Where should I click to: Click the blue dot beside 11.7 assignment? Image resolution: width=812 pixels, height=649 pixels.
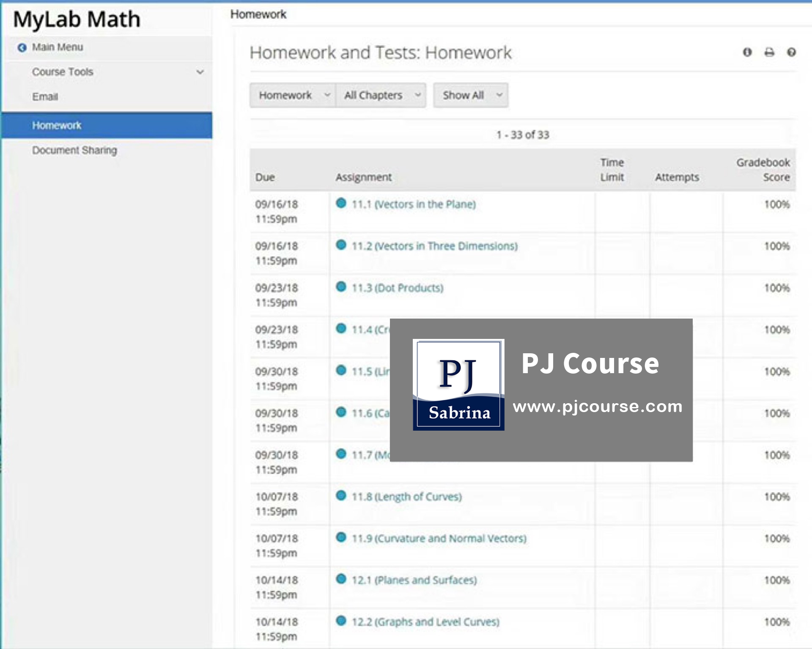pos(341,454)
